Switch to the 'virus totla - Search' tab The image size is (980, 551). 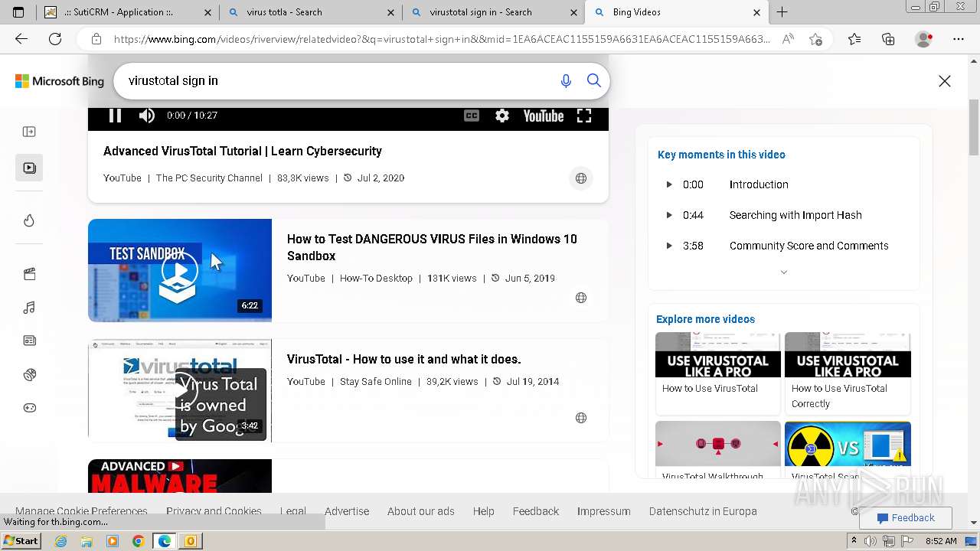pos(310,12)
